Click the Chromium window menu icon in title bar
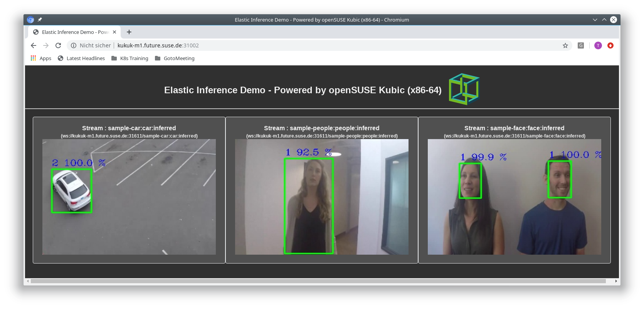 click(30, 20)
